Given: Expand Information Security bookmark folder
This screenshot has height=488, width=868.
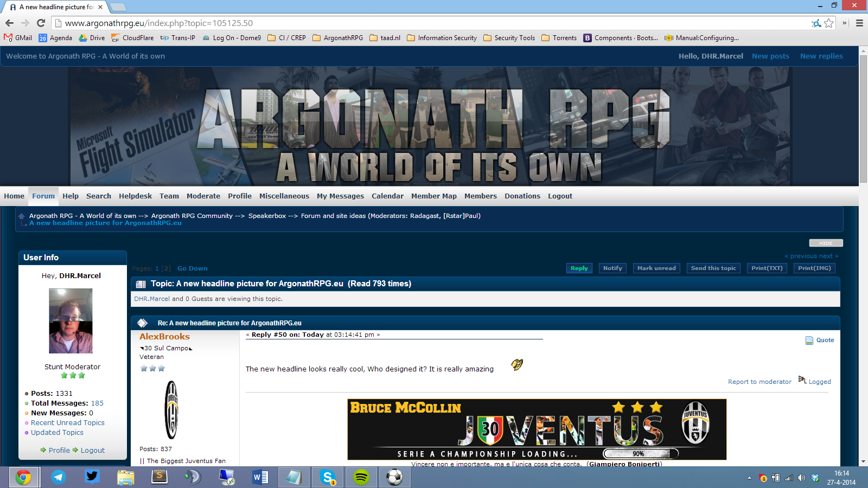Looking at the screenshot, I should pyautogui.click(x=442, y=38).
